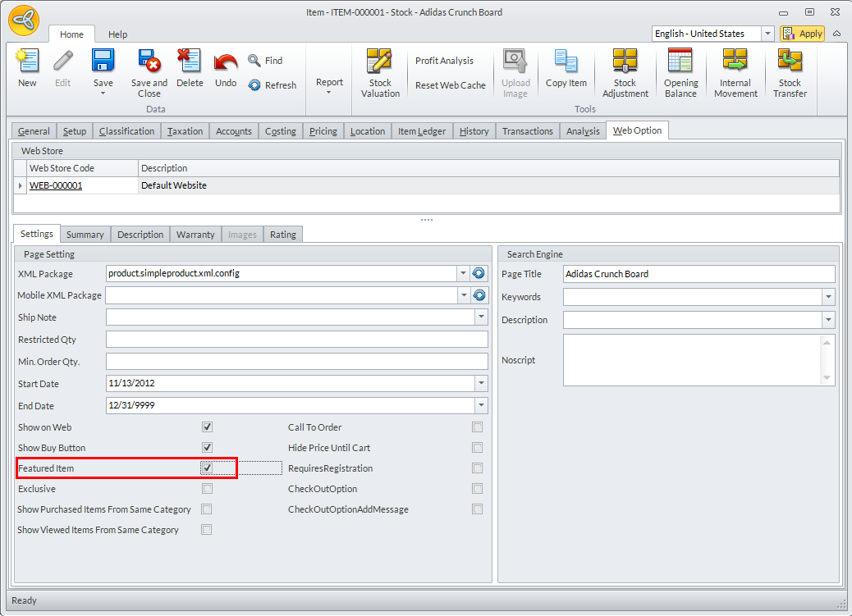
Task: Open the Stock Adjustment tool
Action: coord(625,72)
